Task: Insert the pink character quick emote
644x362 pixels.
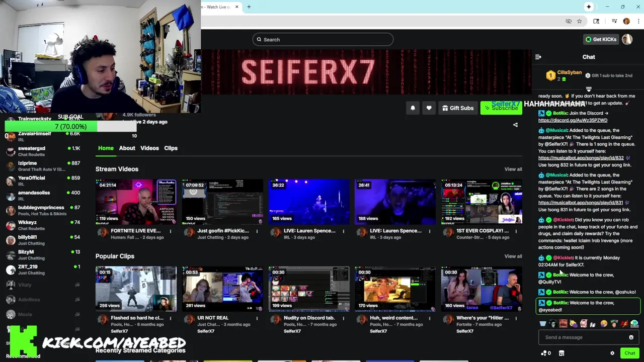Action: click(x=584, y=324)
